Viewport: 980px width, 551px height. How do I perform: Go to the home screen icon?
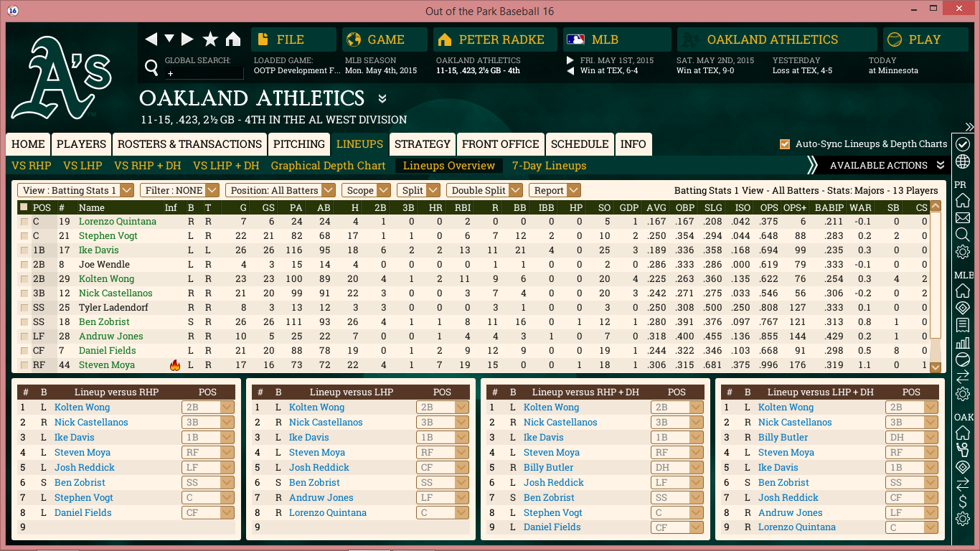233,39
